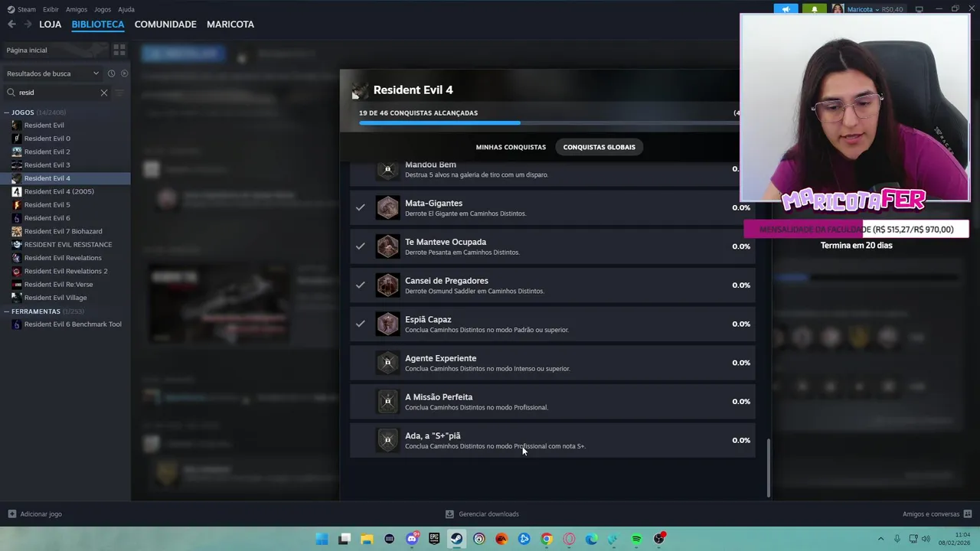
Task: Select Resident Evil Revelations 2
Action: pos(65,271)
